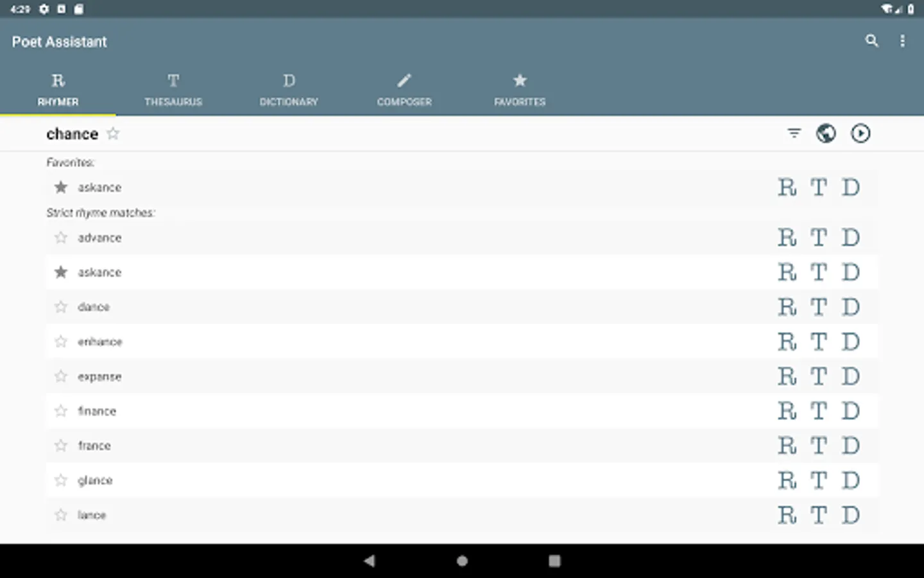
Task: Switch to the Thesaurus tab
Action: click(173, 90)
